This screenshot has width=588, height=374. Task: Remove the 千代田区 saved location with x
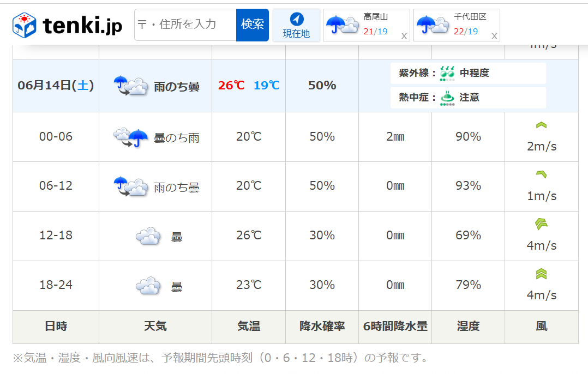(x=494, y=36)
